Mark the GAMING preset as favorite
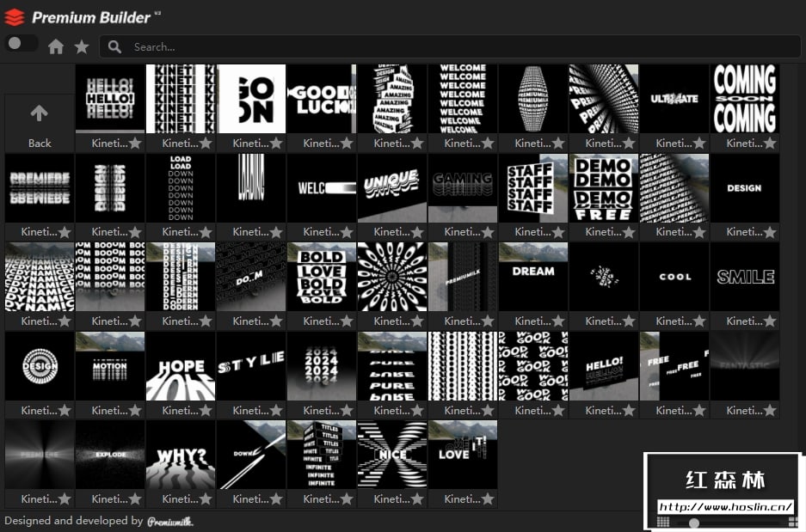 click(x=488, y=232)
